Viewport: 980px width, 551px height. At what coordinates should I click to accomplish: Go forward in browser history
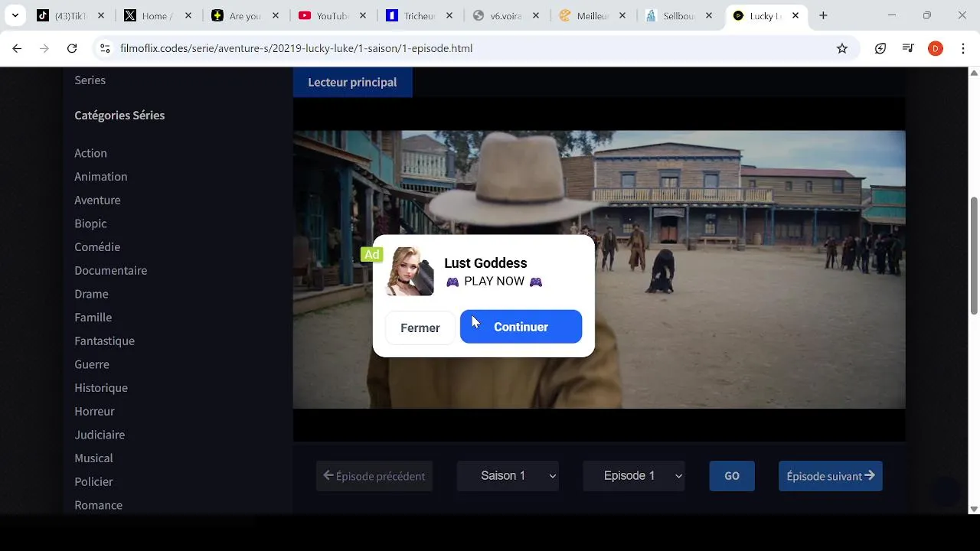(44, 48)
